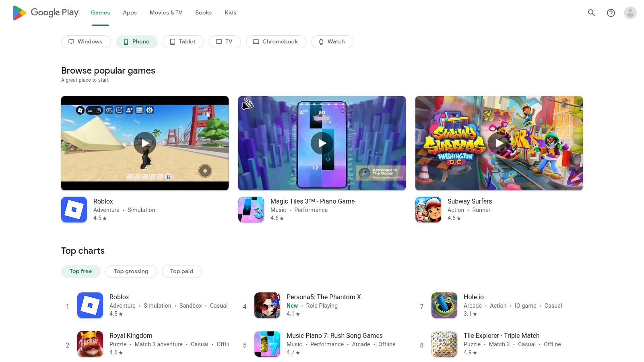Switch to the Kids tab
Viewport: 644px width, 362px height.
230,13
